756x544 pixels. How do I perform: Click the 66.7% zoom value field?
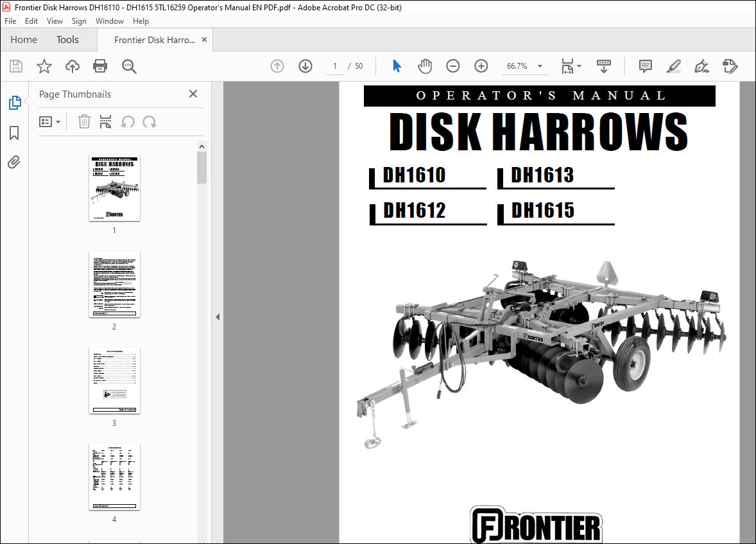click(x=517, y=66)
